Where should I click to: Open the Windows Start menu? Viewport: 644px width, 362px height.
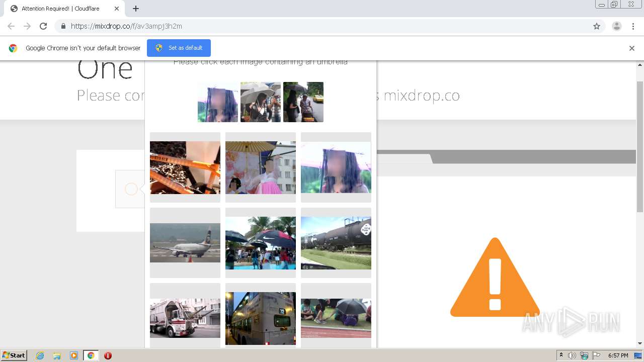(x=14, y=355)
